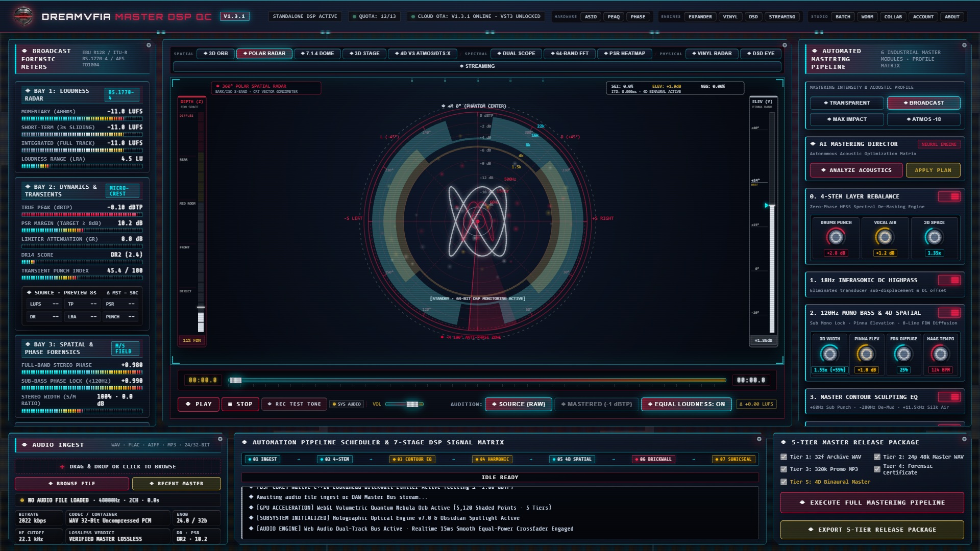Click the Automated Mastering Pipeline panel dot

click(964, 45)
